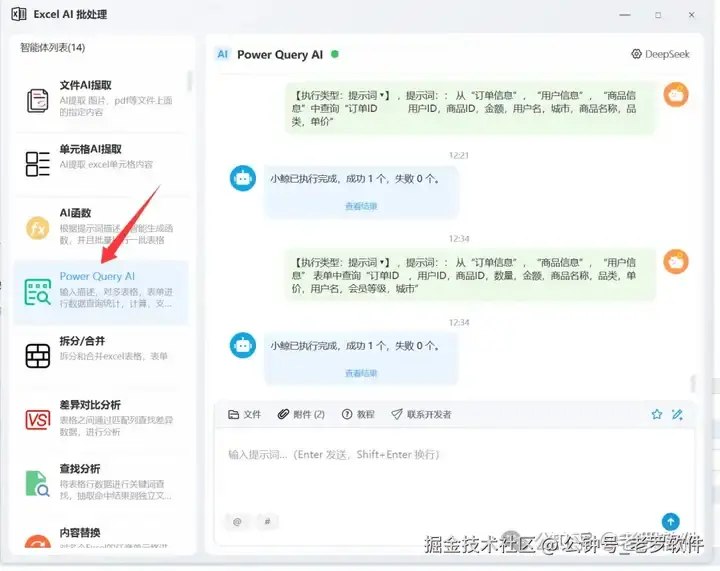720x571 pixels.
Task: Open 查看结果 link under 12:34 reply
Action: coord(361,373)
